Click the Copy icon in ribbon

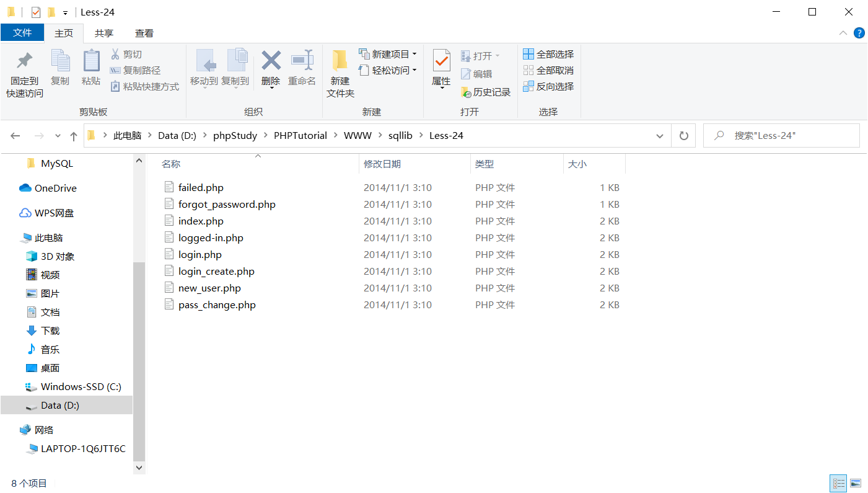(60, 62)
